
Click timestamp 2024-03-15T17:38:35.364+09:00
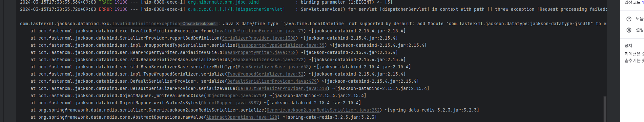pyautogui.click(x=58, y=2)
